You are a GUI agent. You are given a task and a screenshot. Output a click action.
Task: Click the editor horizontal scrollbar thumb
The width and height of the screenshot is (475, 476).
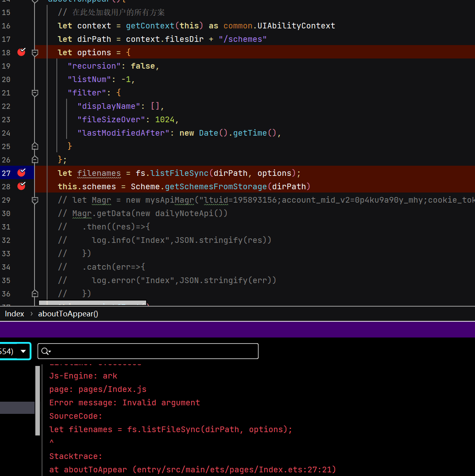[93, 303]
